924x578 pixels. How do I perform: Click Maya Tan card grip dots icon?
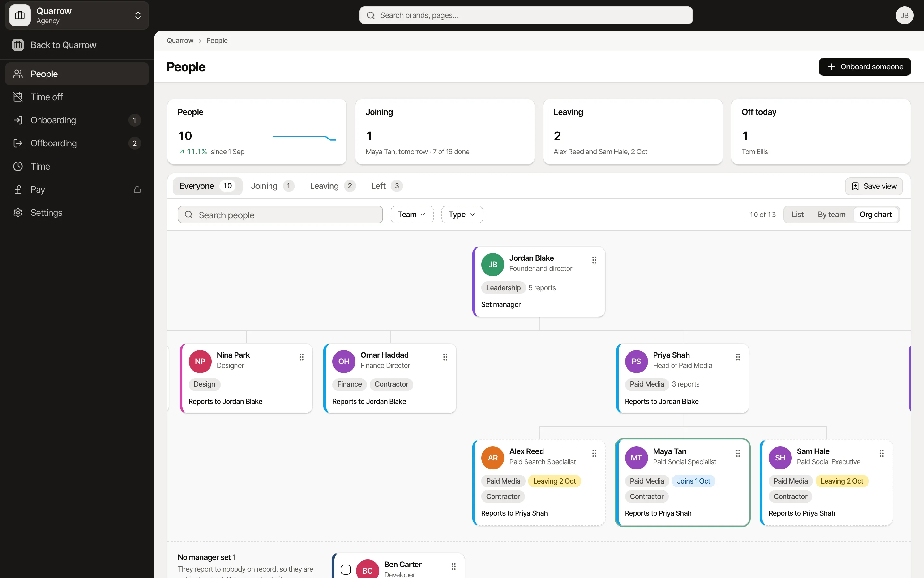pyautogui.click(x=738, y=453)
